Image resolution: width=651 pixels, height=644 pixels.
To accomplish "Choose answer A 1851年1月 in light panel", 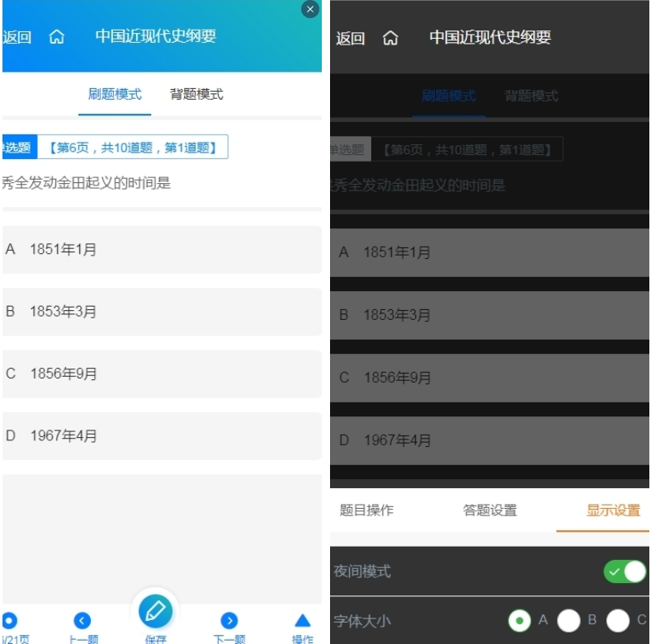I will point(161,249).
